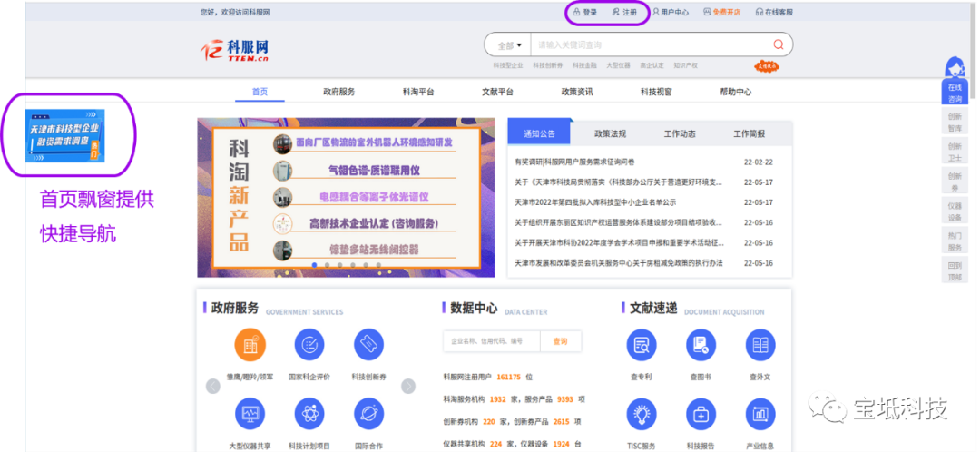Open the 首页 navigation tab

point(260,92)
